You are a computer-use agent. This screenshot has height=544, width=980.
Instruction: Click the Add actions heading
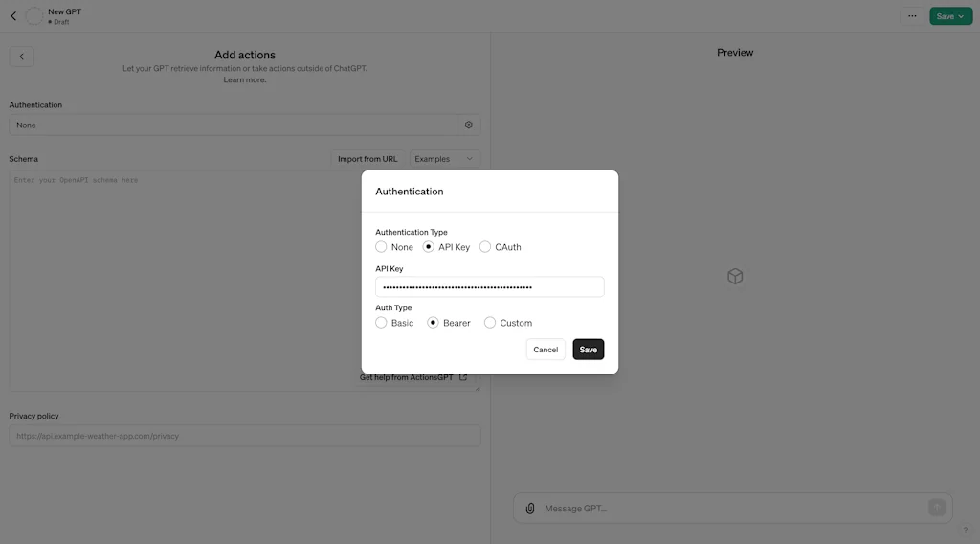tap(244, 55)
